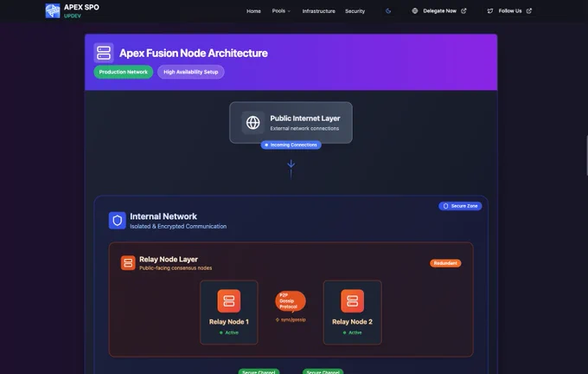Viewport: 588px width, 374px height.
Task: Click the Twitter bird icon
Action: coord(490,11)
